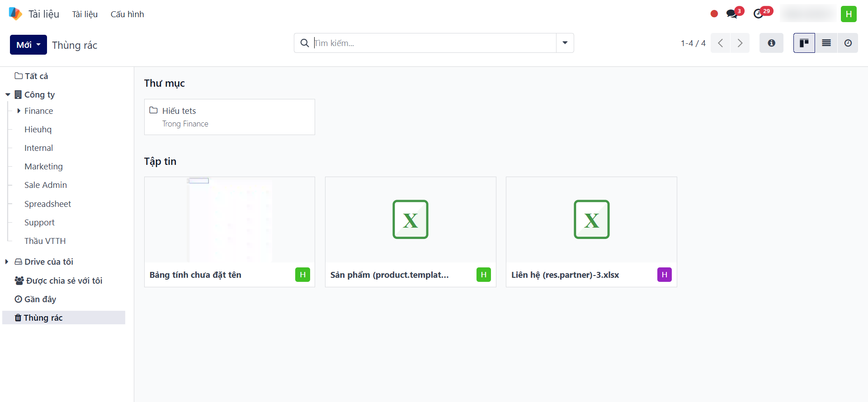
Task: Switch to kanban view
Action: [x=804, y=43]
